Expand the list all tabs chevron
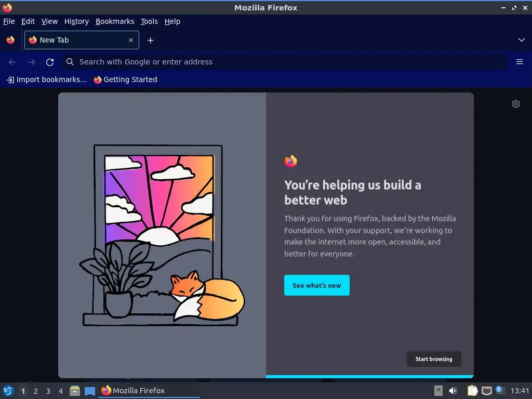This screenshot has height=399, width=532. tap(521, 40)
